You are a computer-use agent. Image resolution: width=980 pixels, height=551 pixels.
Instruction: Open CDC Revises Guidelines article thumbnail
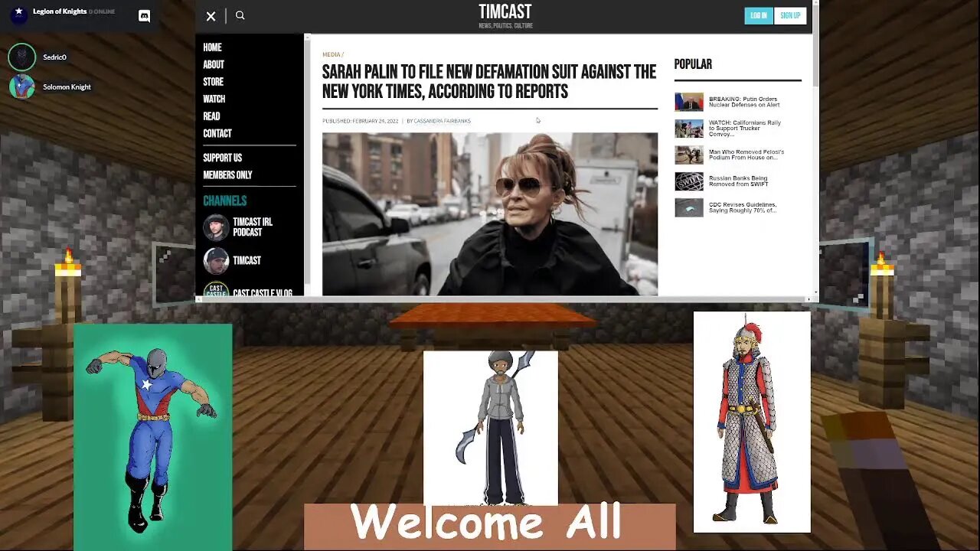coord(688,207)
